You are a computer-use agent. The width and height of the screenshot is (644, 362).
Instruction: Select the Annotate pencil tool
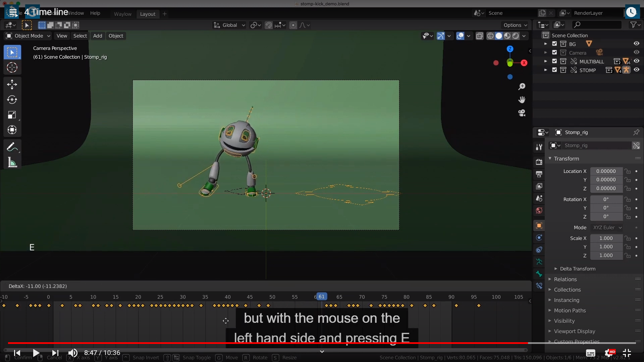coord(11,147)
